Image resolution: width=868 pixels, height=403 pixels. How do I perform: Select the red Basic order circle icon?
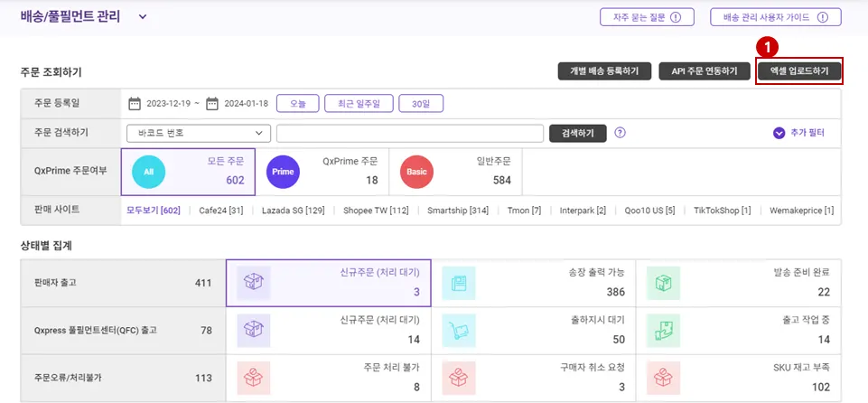click(x=417, y=172)
